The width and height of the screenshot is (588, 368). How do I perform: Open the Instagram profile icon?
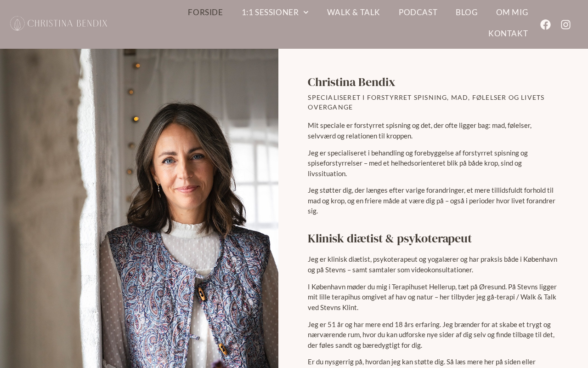[565, 24]
